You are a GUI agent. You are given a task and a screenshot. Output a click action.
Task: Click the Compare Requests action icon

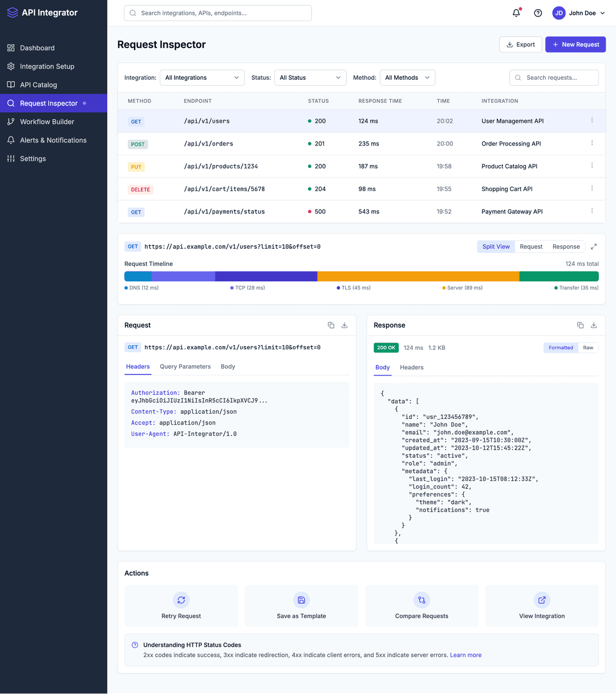pyautogui.click(x=421, y=600)
